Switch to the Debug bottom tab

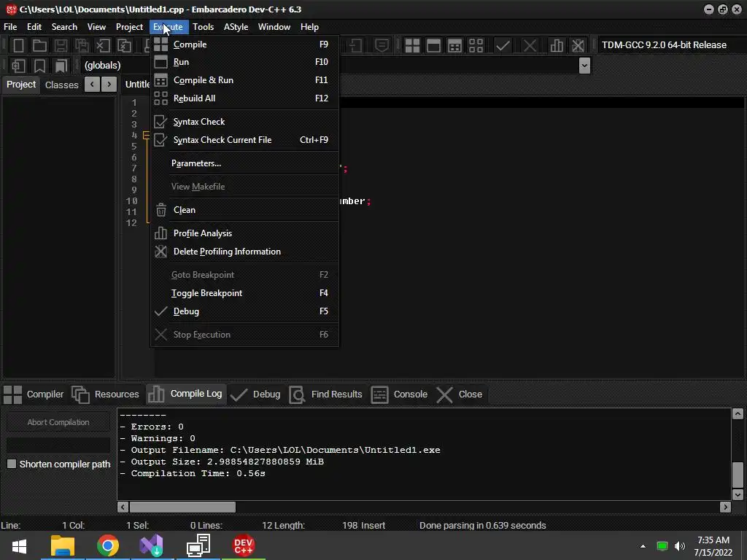point(255,394)
